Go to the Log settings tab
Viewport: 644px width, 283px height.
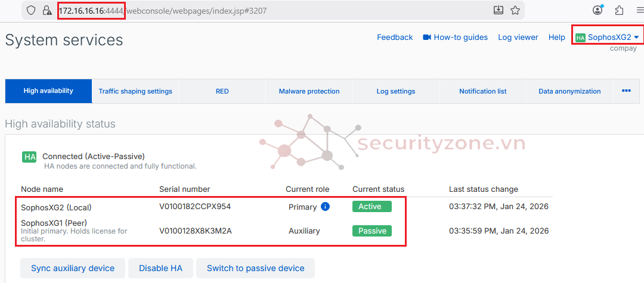[x=396, y=91]
